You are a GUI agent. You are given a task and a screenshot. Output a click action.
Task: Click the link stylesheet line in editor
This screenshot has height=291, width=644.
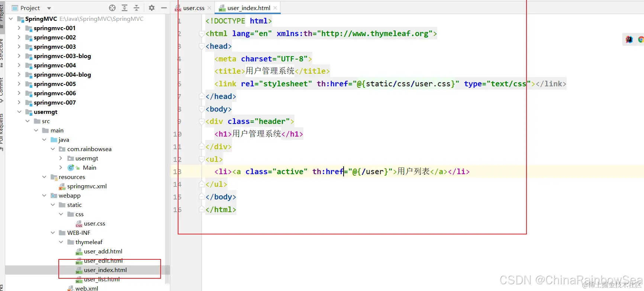click(x=390, y=84)
